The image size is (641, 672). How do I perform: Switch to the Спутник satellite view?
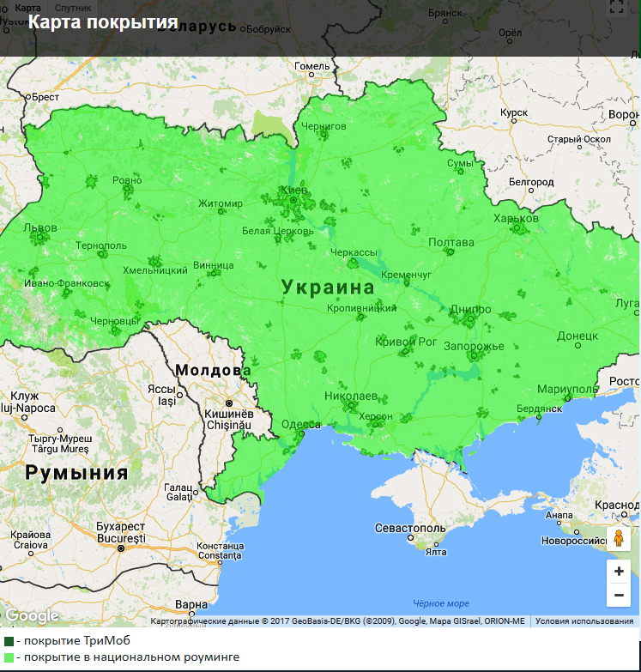[73, 8]
